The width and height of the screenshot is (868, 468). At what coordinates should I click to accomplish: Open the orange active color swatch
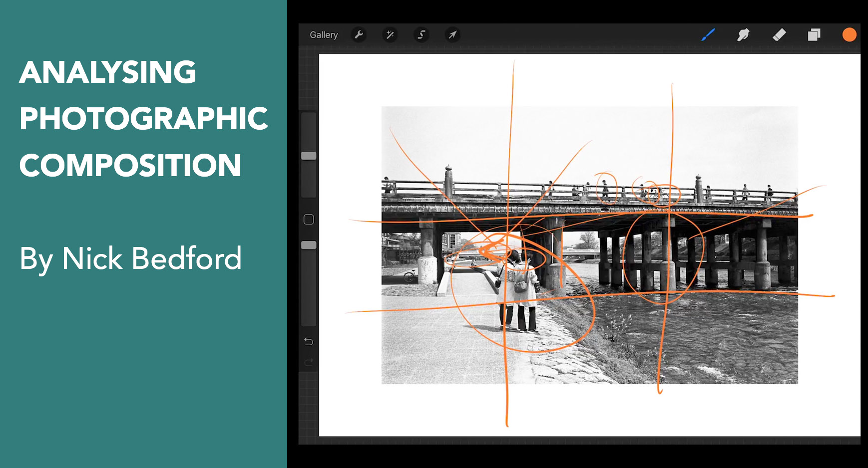[849, 34]
